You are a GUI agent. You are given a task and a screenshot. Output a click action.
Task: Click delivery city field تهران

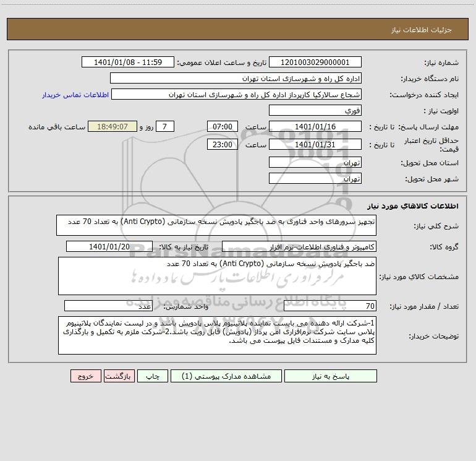pos(315,178)
